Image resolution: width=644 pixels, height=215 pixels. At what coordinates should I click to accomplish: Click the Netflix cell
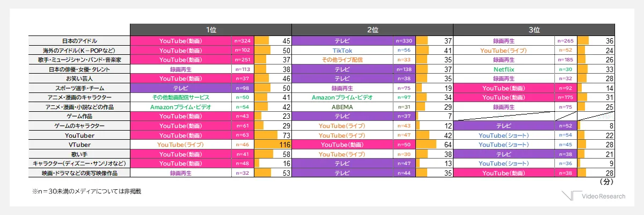coord(504,69)
